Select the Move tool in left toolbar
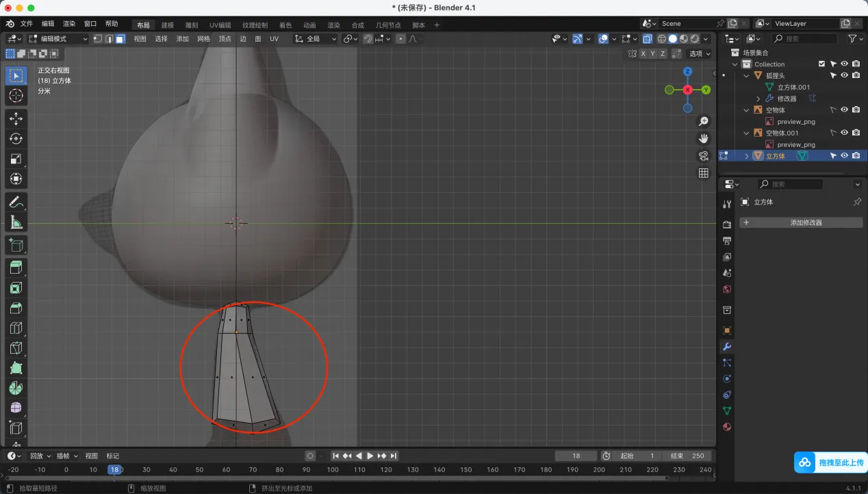Viewport: 868px width, 494px height. (16, 118)
